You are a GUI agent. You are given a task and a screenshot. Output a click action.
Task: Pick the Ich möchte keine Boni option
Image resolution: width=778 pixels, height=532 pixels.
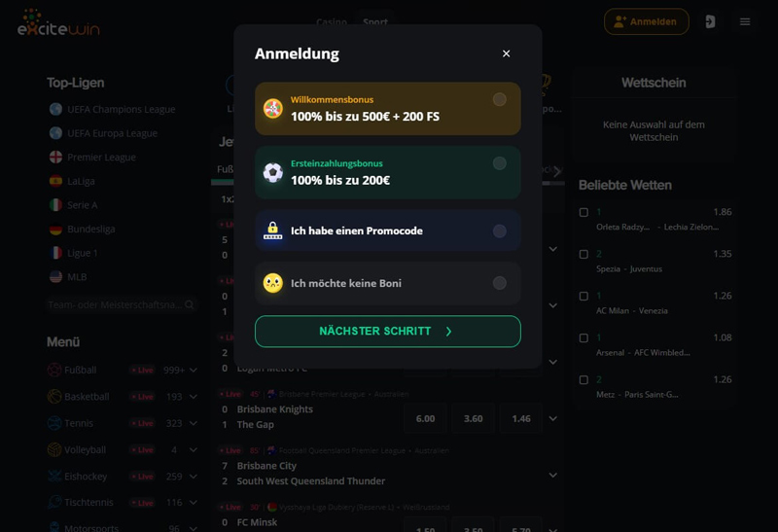click(x=387, y=283)
